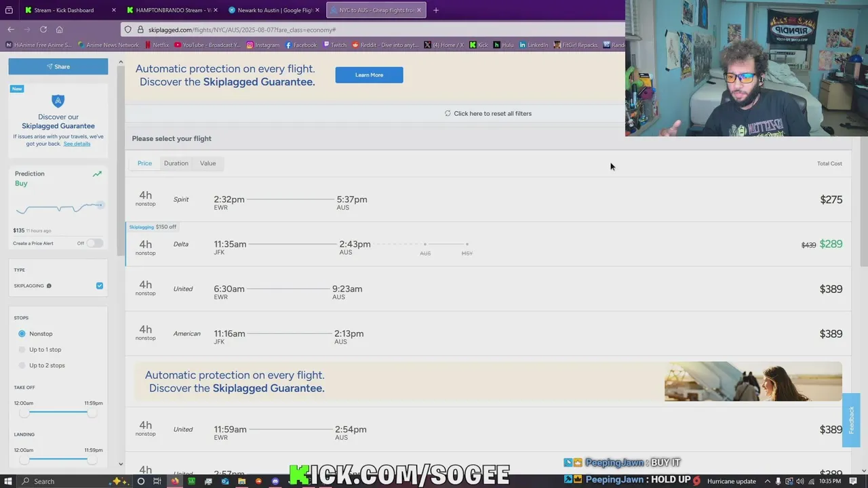Go to the browser home icon
Screen dimensions: 868x488
coord(60,29)
